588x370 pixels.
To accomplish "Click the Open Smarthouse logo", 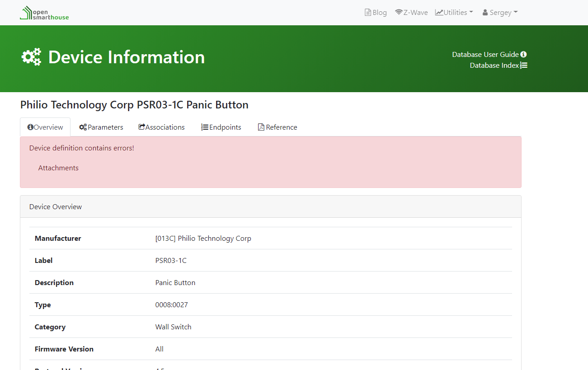I will click(x=44, y=13).
